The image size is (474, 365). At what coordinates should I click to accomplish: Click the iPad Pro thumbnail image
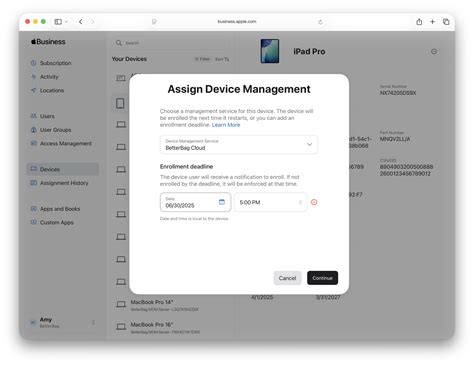pos(270,51)
